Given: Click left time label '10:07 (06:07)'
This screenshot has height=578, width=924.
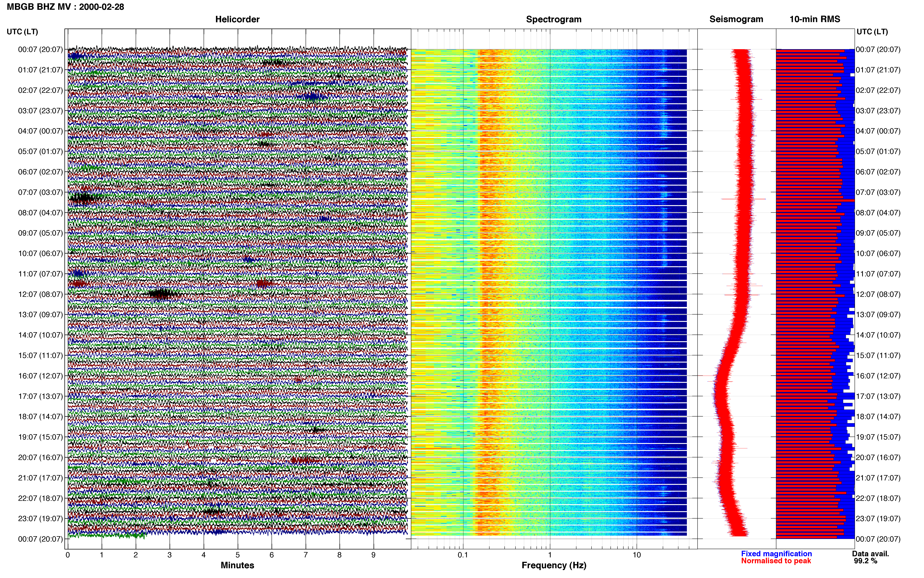Looking at the screenshot, I should click(x=40, y=253).
